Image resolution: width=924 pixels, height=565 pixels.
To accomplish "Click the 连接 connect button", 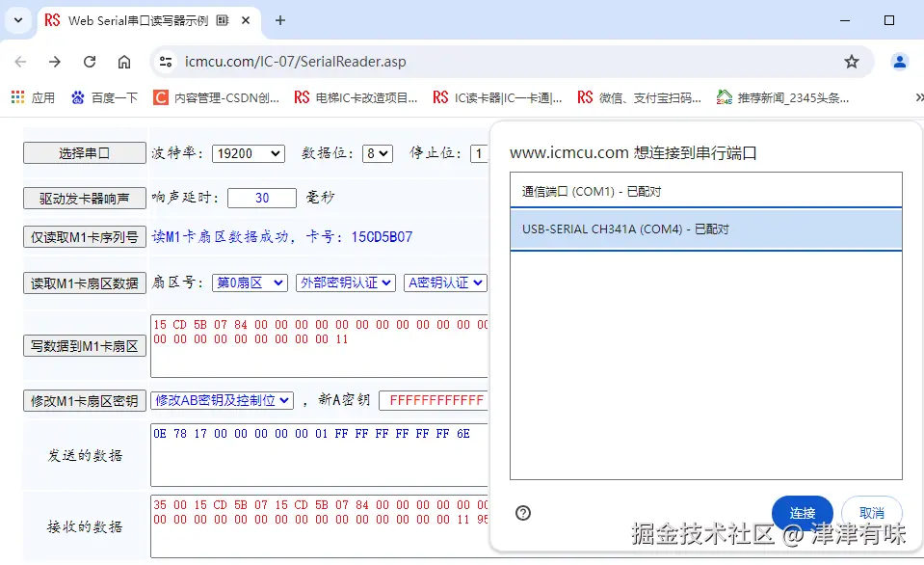I will click(802, 513).
